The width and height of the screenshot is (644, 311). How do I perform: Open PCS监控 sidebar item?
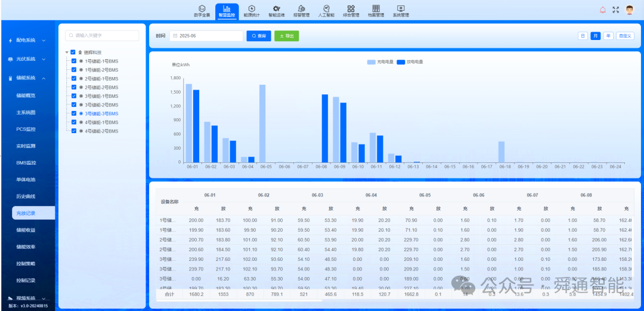click(26, 129)
